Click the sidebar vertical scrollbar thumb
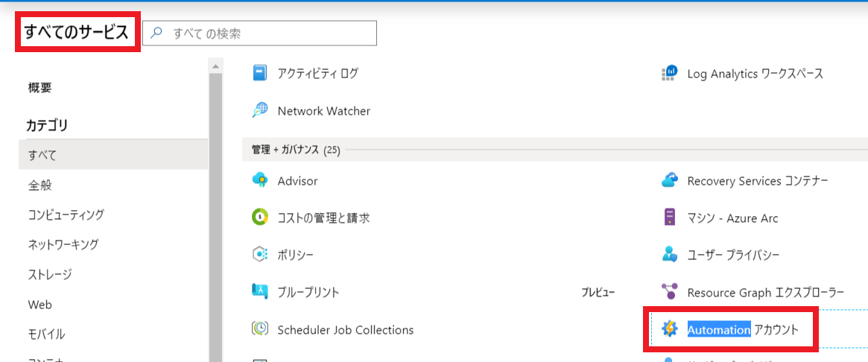Viewport: 868px width, 362px height. pos(215,217)
